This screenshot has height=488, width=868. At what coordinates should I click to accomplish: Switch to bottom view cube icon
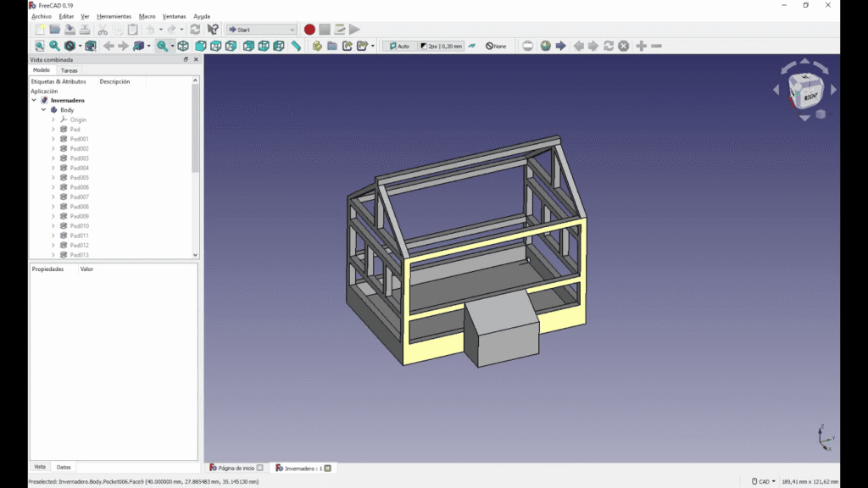(x=264, y=46)
